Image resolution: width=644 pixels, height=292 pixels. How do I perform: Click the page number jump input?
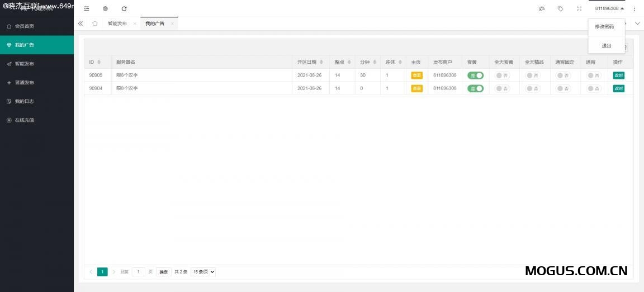tap(139, 272)
